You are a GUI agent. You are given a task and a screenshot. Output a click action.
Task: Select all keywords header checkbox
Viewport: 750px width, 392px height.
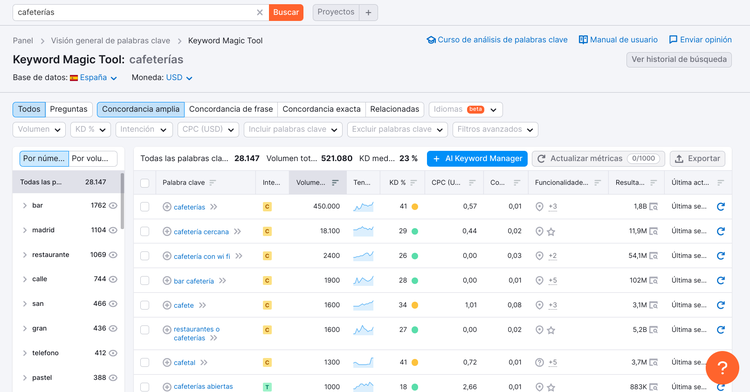145,183
